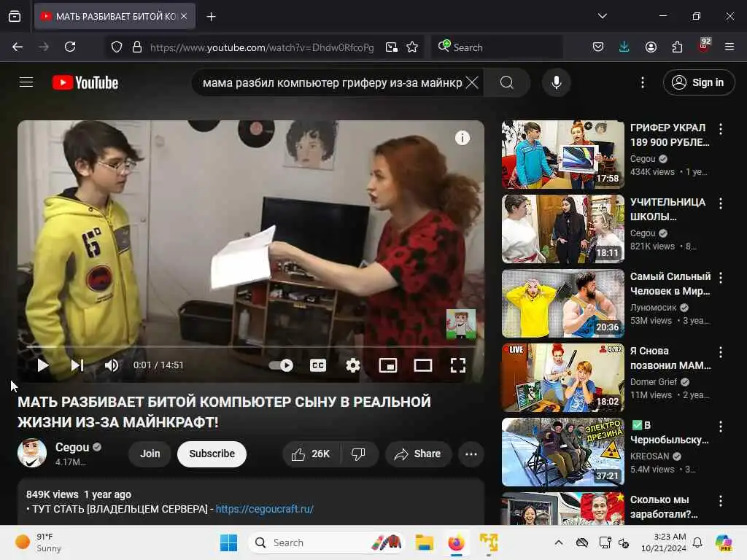The height and width of the screenshot is (560, 747).
Task: Open ГРИФЕР УКРАЛ 189 900 video thumbnail
Action: pos(562,155)
